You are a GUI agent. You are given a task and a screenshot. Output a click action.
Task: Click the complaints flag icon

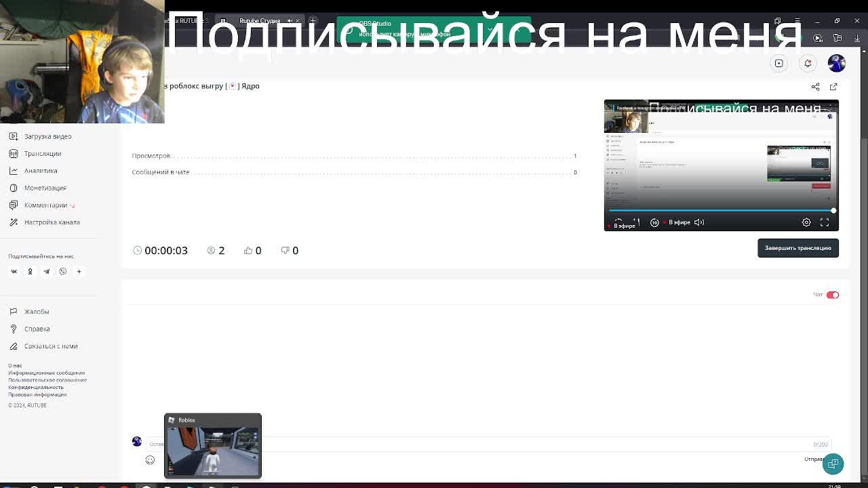(14, 312)
